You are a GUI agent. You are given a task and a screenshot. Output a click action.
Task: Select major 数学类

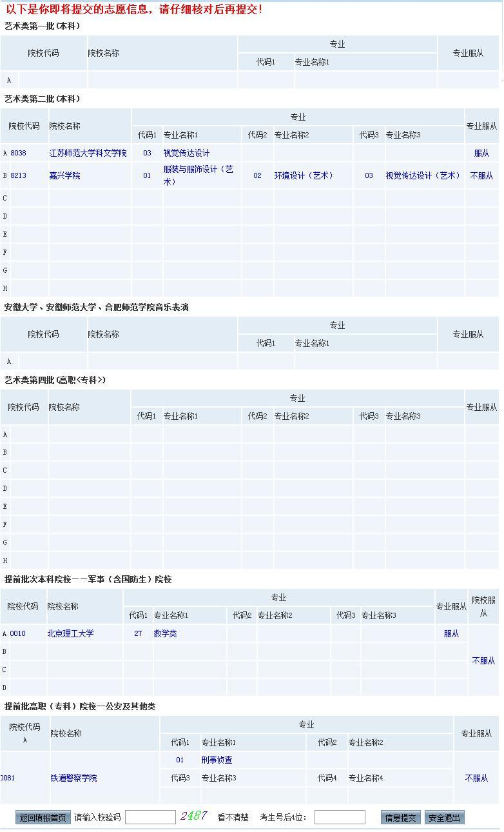tap(165, 634)
